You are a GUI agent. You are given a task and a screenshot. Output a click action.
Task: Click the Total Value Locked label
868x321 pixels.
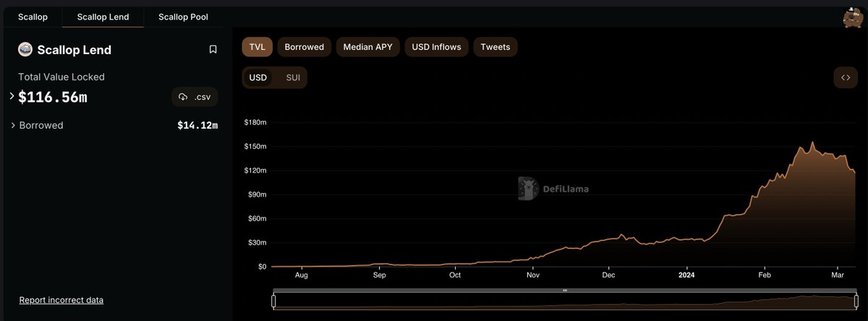61,77
